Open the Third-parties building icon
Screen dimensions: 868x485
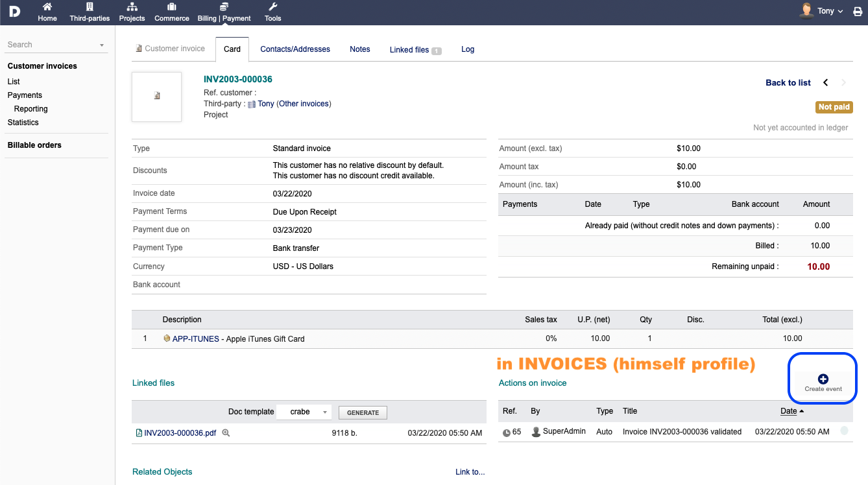pyautogui.click(x=90, y=7)
